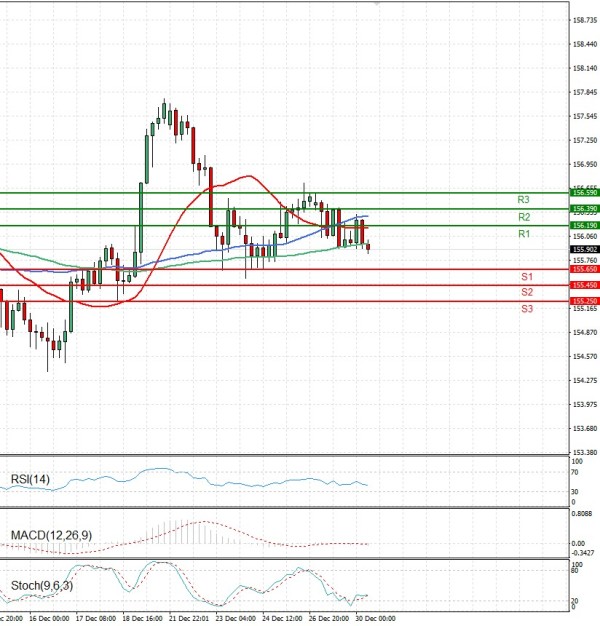Click the green 156.390 price tag
The image size is (600, 626).
tap(584, 208)
